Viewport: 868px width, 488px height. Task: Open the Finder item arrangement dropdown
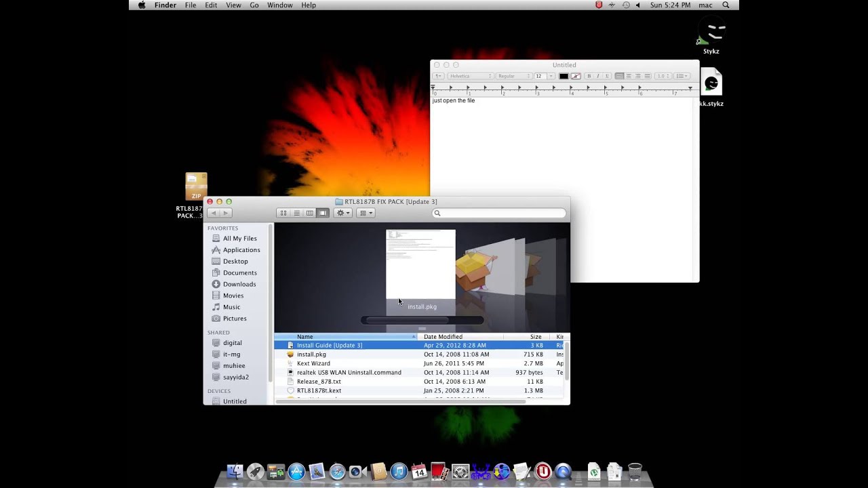(366, 213)
